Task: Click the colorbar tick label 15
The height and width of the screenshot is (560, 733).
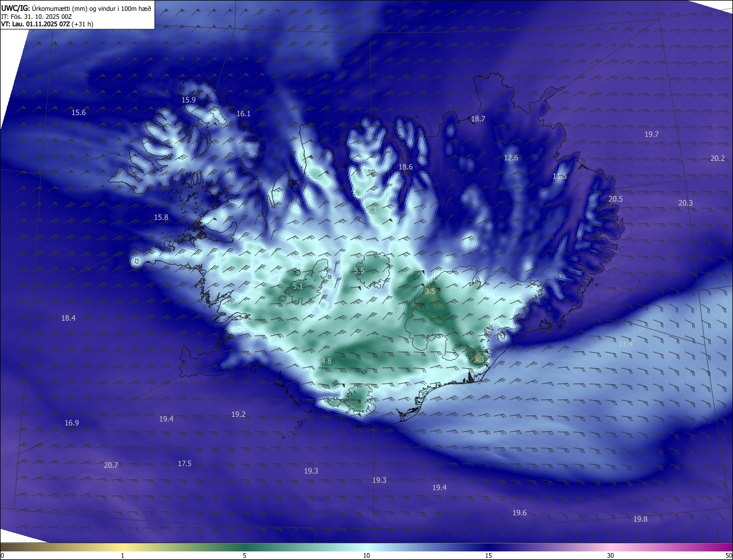Action: click(488, 555)
